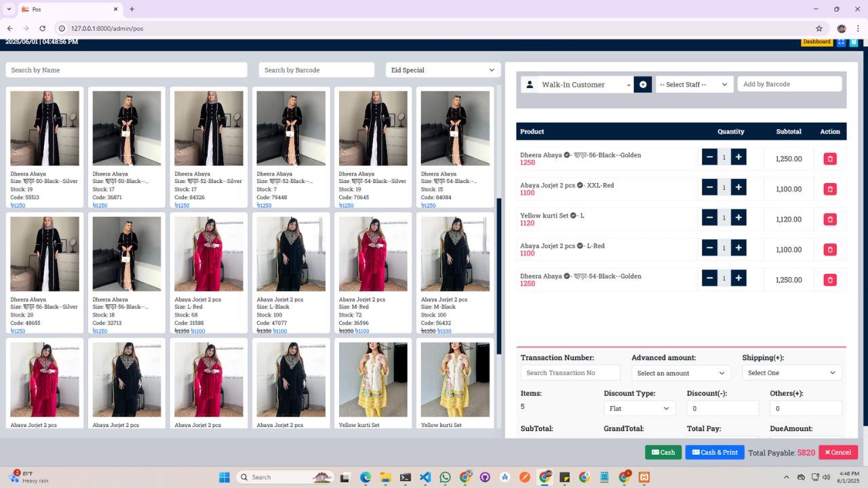Expand the Shipping Select One dropdown

(x=791, y=373)
